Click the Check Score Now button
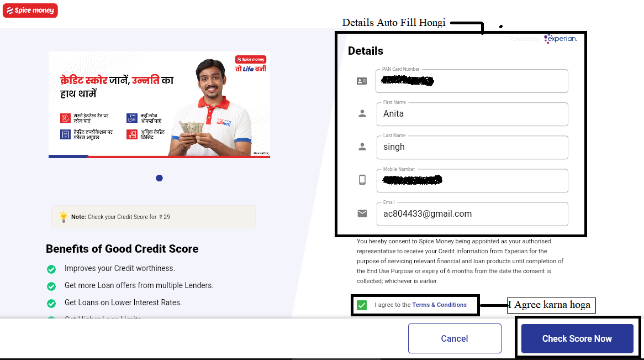Screen dimensions: 644x360 click(x=577, y=338)
